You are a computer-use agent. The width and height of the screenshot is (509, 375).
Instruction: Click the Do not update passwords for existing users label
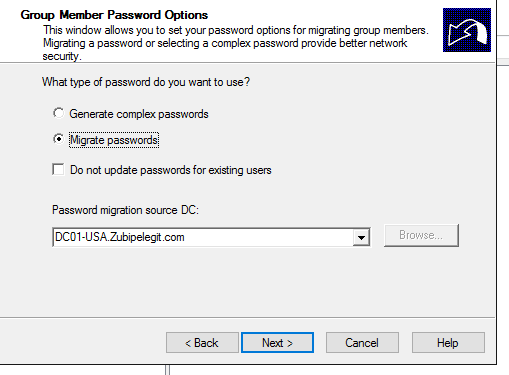point(171,170)
